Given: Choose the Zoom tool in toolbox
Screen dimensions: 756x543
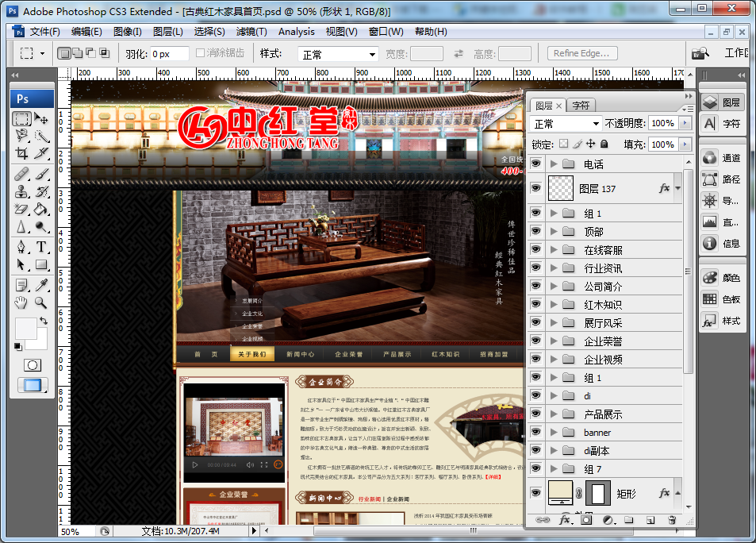Looking at the screenshot, I should 41,302.
